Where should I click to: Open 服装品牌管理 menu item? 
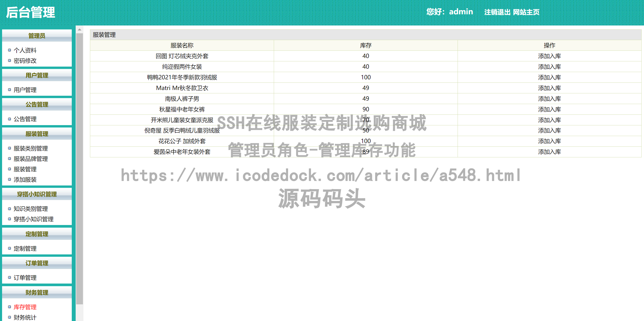tap(31, 159)
